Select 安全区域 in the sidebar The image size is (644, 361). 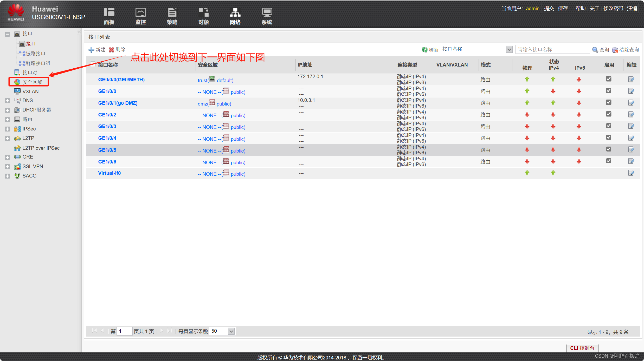coord(32,82)
